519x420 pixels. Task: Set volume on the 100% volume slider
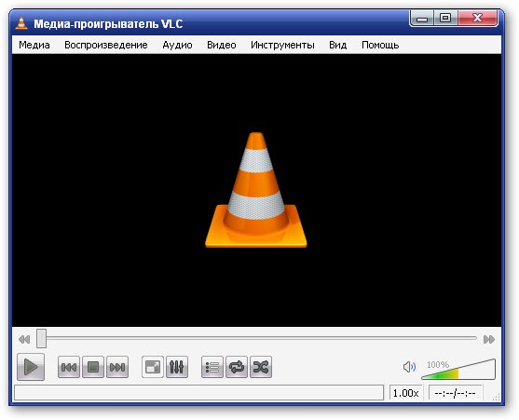[458, 370]
